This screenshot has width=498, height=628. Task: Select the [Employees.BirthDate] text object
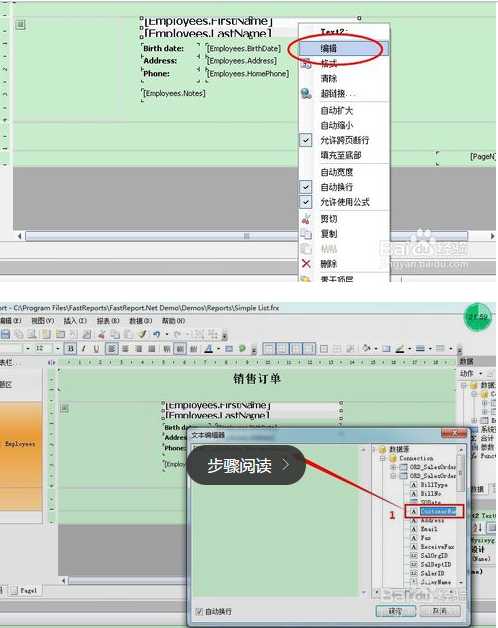[244, 48]
